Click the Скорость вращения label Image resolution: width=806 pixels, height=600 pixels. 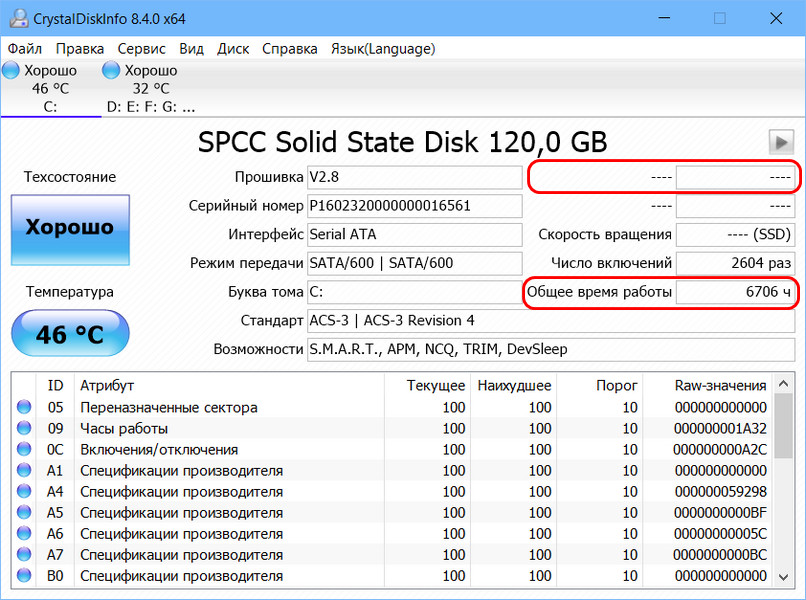(x=604, y=235)
